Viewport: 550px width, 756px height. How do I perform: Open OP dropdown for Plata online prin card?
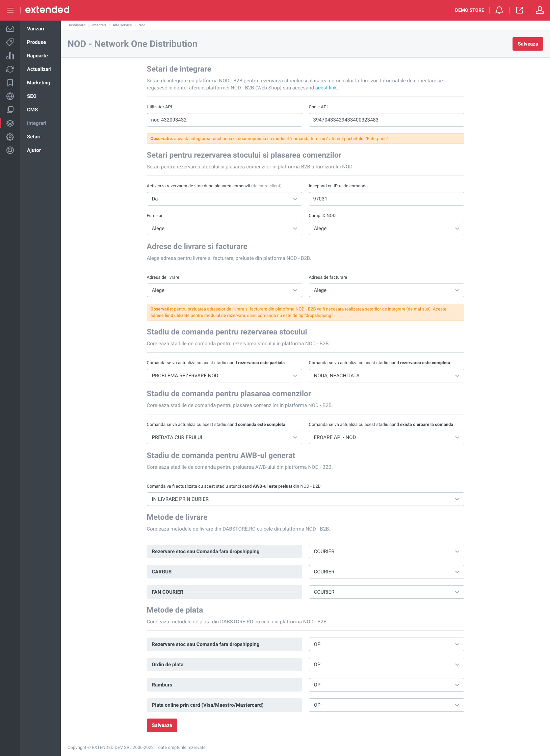point(386,705)
